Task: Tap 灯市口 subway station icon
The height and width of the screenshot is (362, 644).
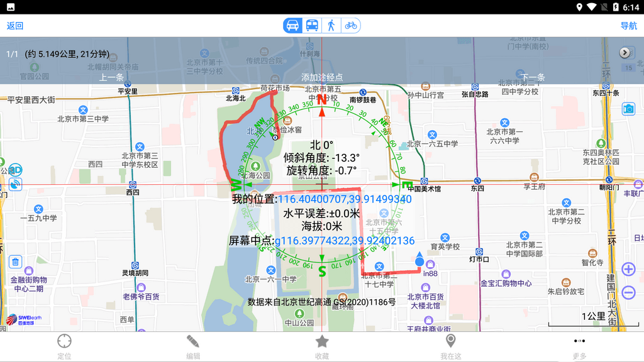Action: 479,251
